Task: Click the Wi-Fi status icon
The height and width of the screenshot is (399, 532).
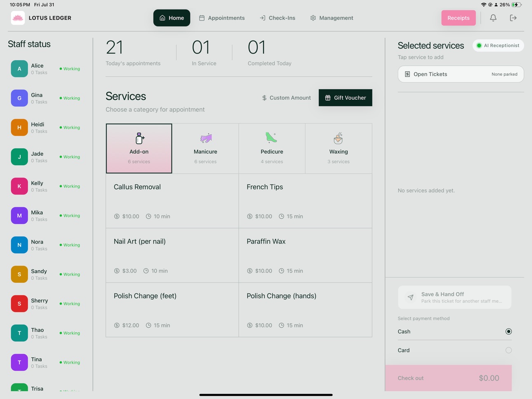Action: click(483, 5)
